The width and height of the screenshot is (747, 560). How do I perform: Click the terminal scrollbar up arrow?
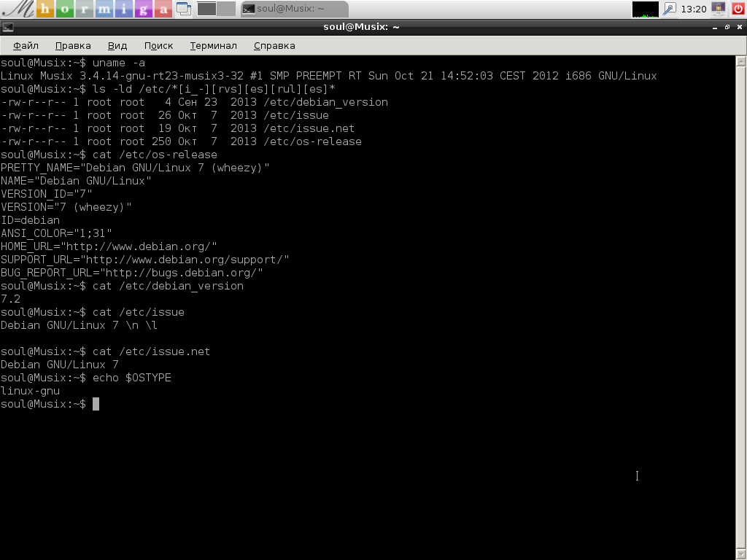tap(741, 61)
